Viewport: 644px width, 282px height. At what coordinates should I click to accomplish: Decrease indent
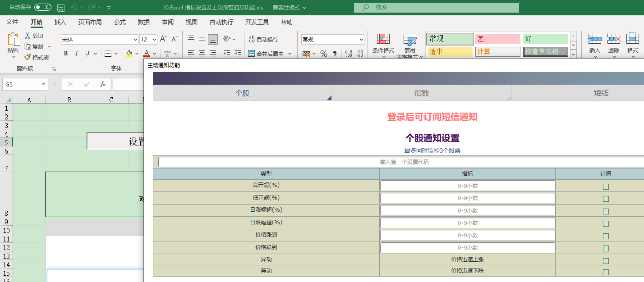tap(226, 54)
